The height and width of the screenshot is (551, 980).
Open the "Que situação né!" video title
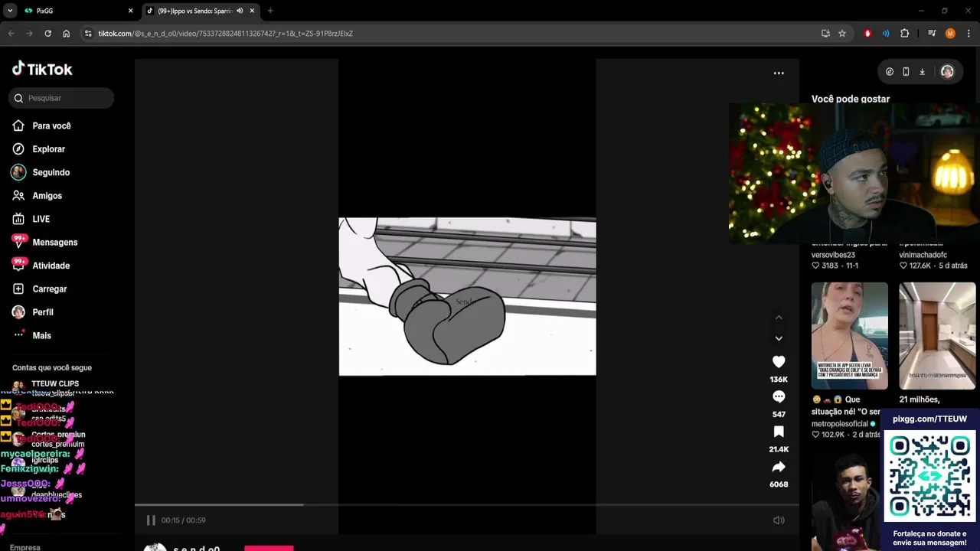(846, 406)
